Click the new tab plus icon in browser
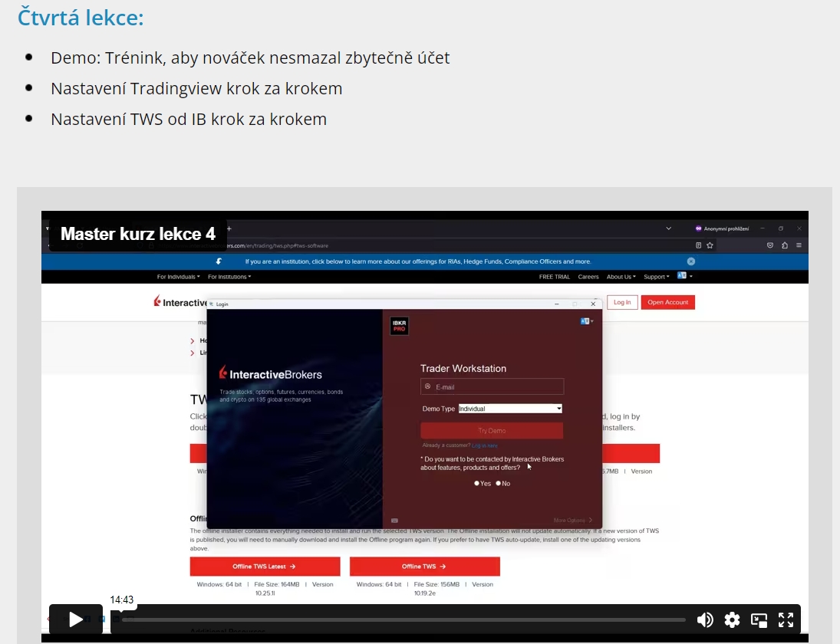Viewport: 840px width, 644px height. point(229,228)
